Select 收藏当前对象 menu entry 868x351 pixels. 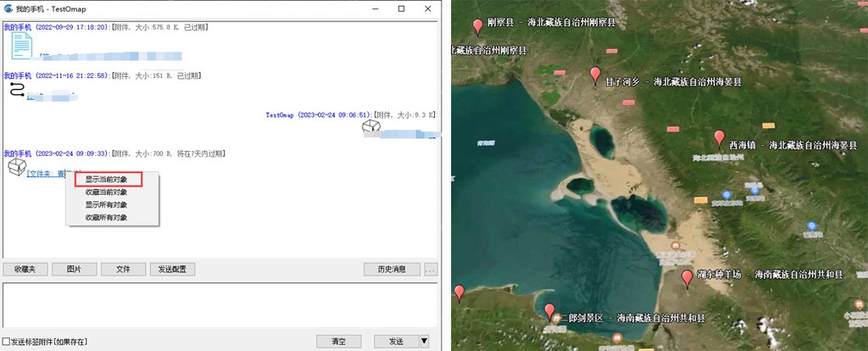pos(107,192)
